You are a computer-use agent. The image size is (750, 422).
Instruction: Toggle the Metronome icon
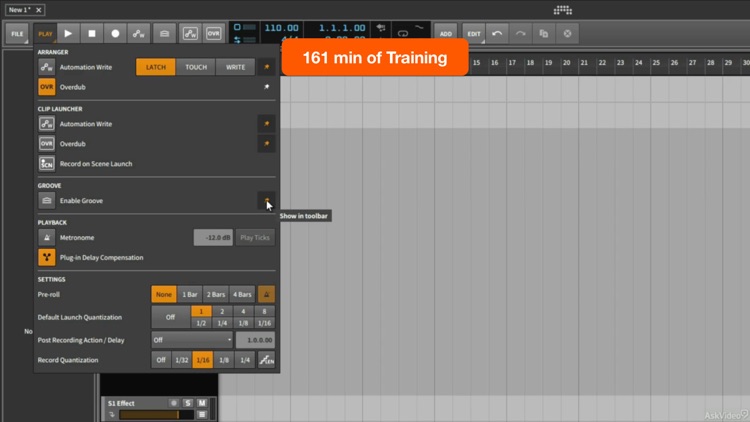pos(46,237)
